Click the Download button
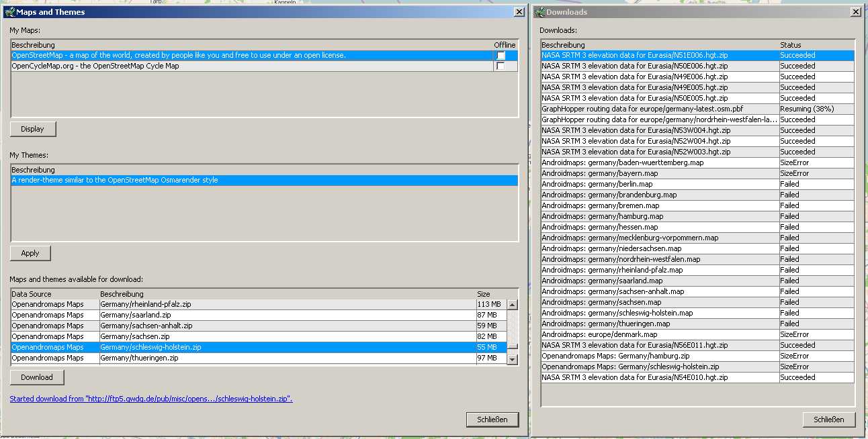Screen dimensions: 868x439 37,377
